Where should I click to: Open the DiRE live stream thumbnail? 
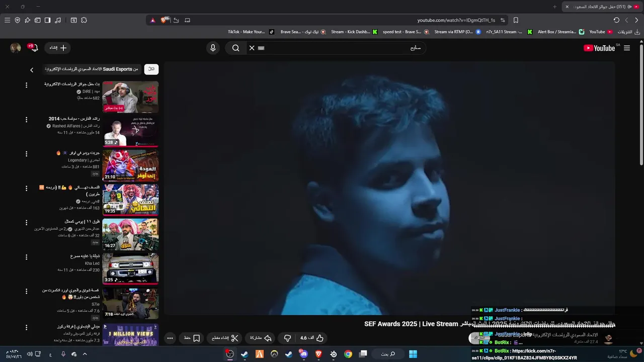click(130, 97)
